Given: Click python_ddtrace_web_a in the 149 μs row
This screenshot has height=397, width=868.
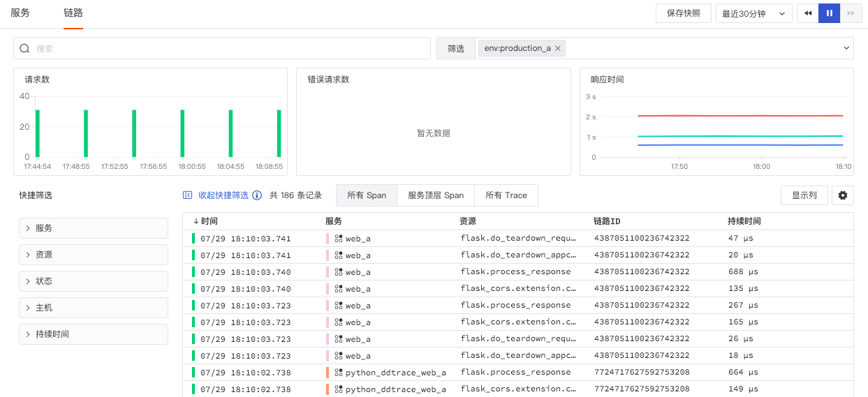Looking at the screenshot, I should pos(395,389).
